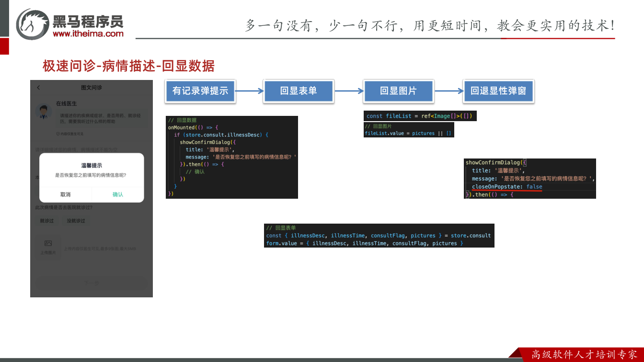Click the 温馨提示 dialog title
644x362 pixels.
(92, 165)
